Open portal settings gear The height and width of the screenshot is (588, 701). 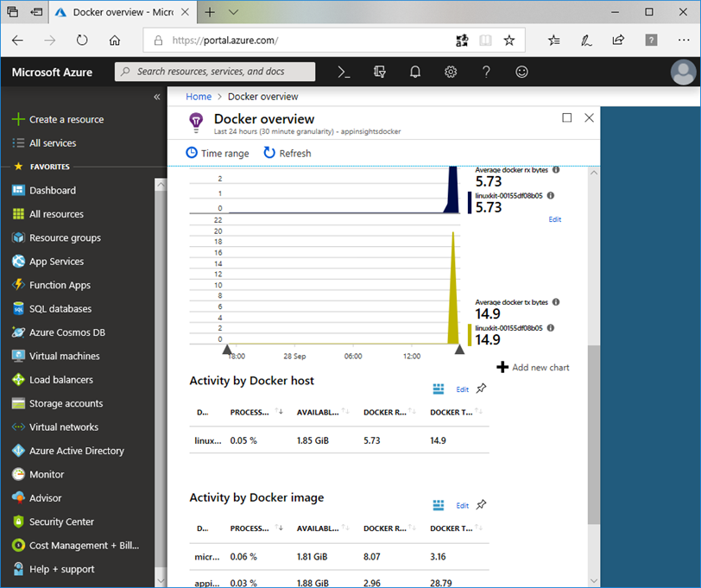click(451, 72)
